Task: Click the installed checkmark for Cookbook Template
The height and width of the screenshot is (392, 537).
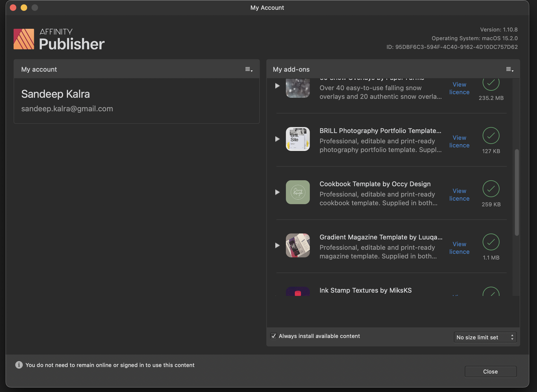Action: click(x=491, y=189)
